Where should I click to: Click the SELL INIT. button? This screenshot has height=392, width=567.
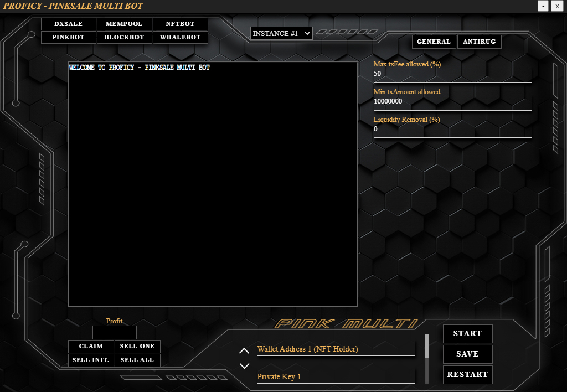(91, 360)
